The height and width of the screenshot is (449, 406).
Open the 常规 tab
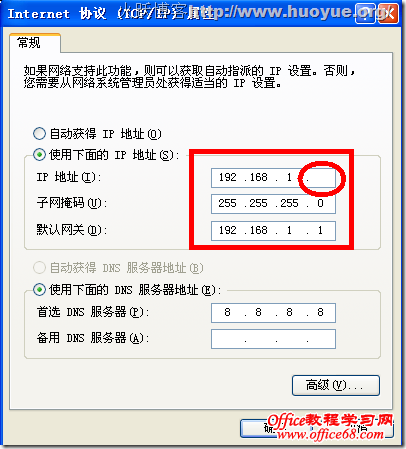[29, 43]
